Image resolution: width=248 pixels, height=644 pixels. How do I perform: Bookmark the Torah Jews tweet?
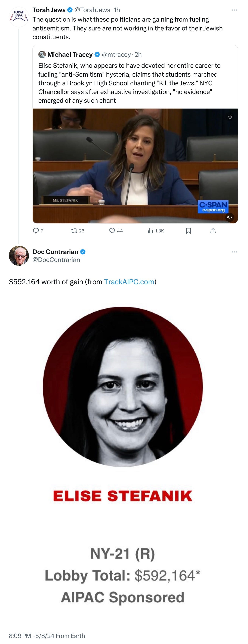pyautogui.click(x=189, y=231)
